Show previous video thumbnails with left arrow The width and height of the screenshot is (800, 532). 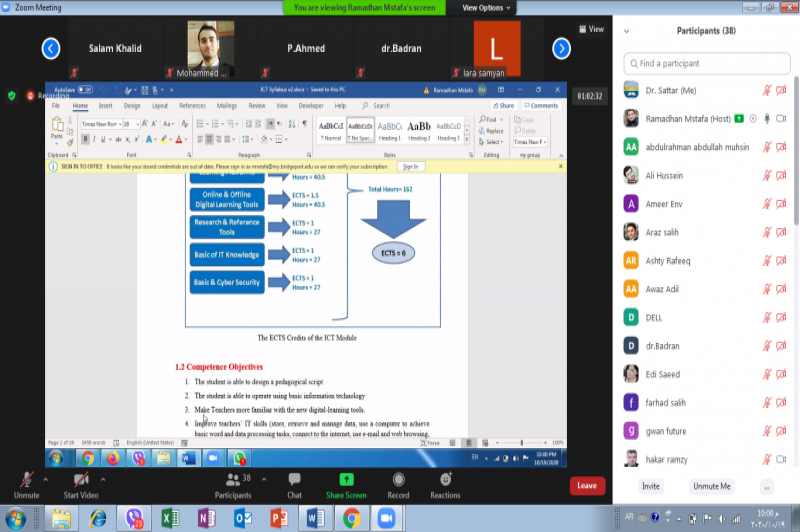point(51,48)
